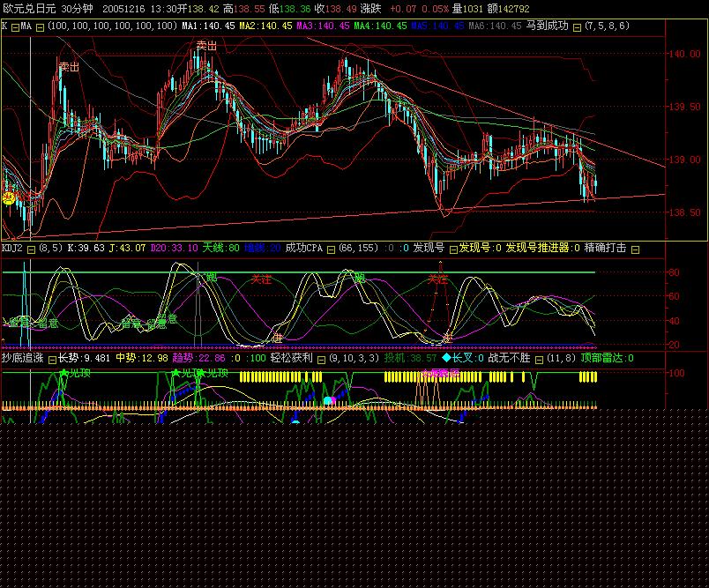Select the 轻松获利 indicator name
The height and width of the screenshot is (588, 709).
tap(292, 359)
